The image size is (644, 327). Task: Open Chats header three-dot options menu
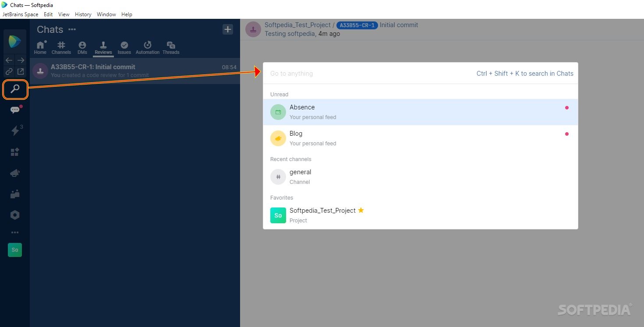click(x=72, y=30)
